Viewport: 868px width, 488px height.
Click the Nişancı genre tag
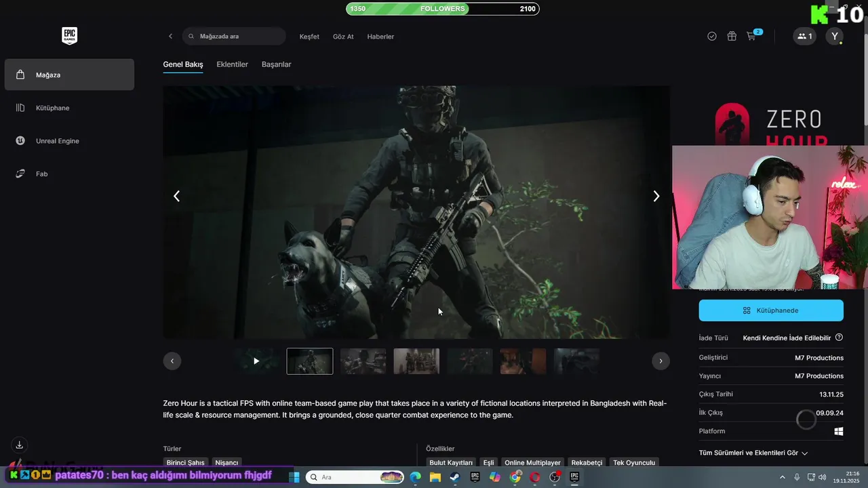(x=226, y=462)
